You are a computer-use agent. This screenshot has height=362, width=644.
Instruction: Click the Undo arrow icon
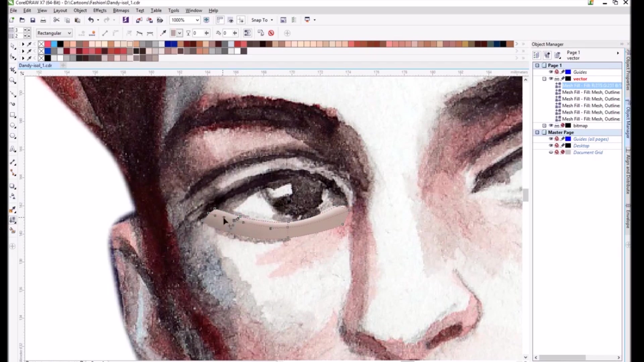(91, 20)
